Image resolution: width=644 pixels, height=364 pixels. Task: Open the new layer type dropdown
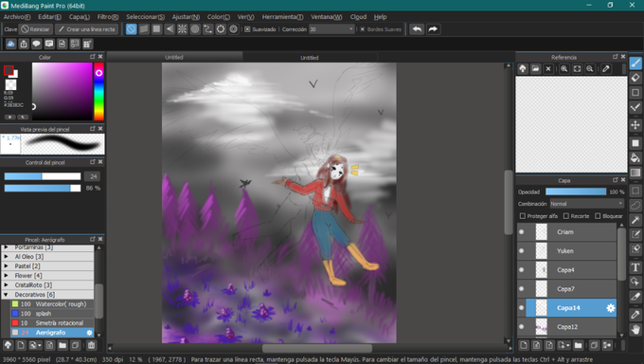click(x=568, y=345)
